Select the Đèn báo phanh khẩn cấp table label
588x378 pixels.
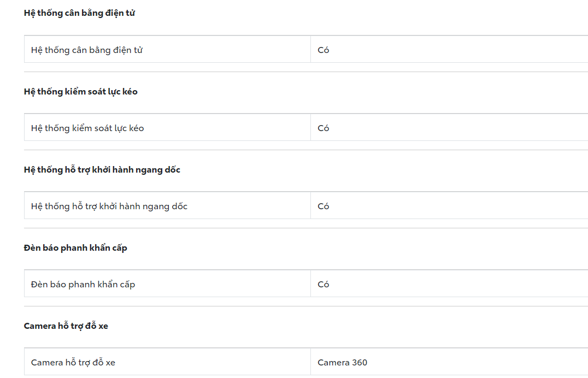pyautogui.click(x=83, y=285)
